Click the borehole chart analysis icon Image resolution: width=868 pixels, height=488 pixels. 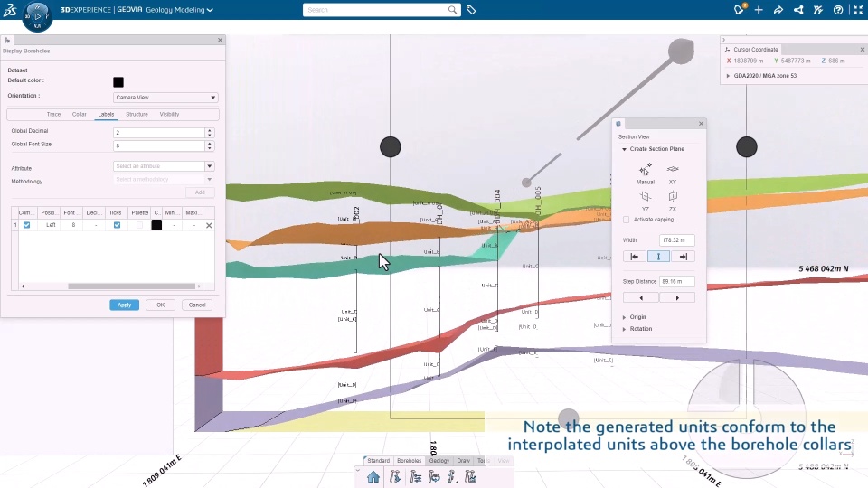(x=470, y=477)
